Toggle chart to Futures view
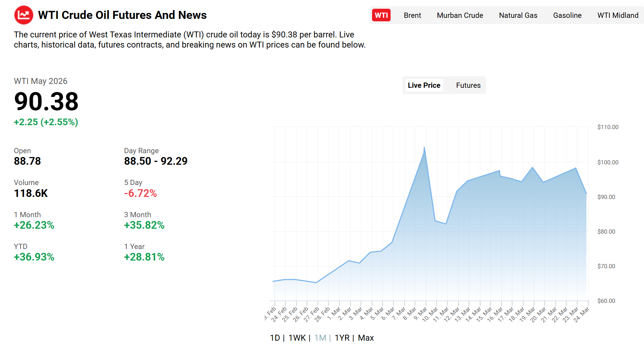 point(468,85)
